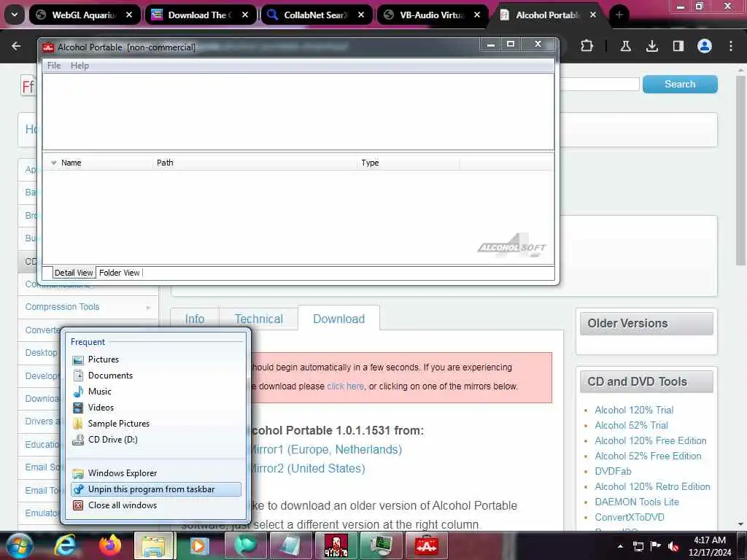Follow the 'click here' download link
Screen dimensions: 747x560
coord(345,386)
